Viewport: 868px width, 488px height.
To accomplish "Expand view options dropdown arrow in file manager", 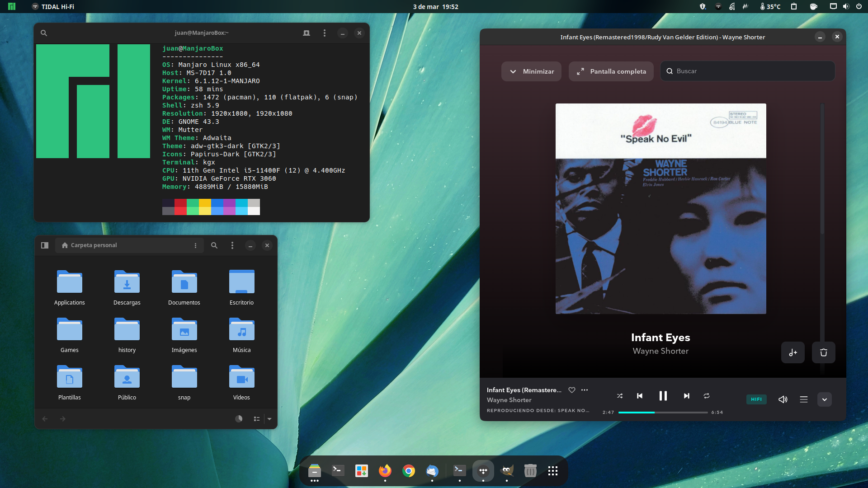I will point(269,419).
